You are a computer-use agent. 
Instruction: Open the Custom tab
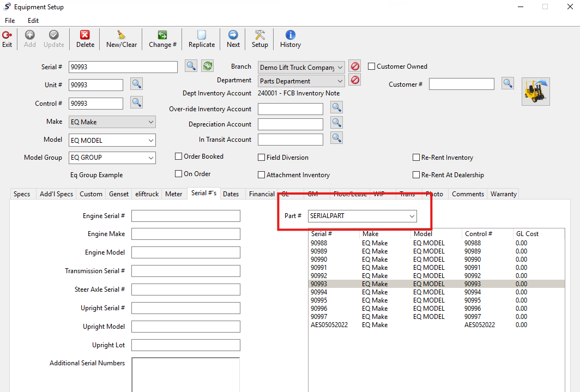(91, 194)
